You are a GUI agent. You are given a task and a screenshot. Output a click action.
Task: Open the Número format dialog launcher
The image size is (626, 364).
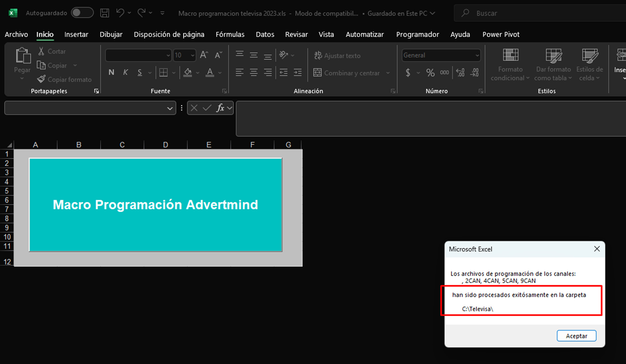[x=481, y=91]
